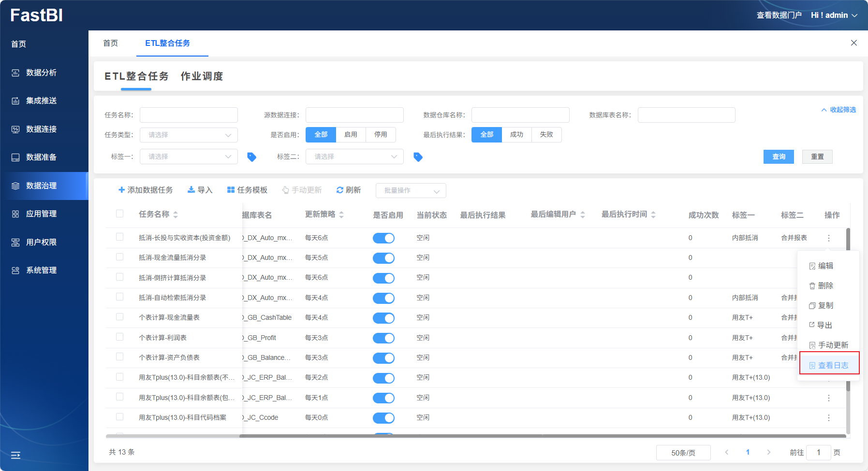The image size is (868, 471).
Task: Expand the 批量操作 dropdown
Action: click(411, 191)
